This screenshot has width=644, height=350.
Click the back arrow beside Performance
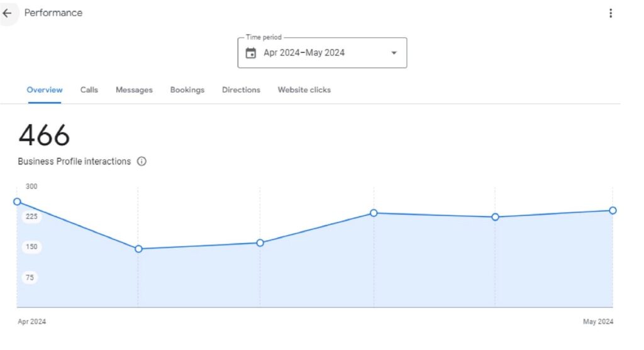8,13
